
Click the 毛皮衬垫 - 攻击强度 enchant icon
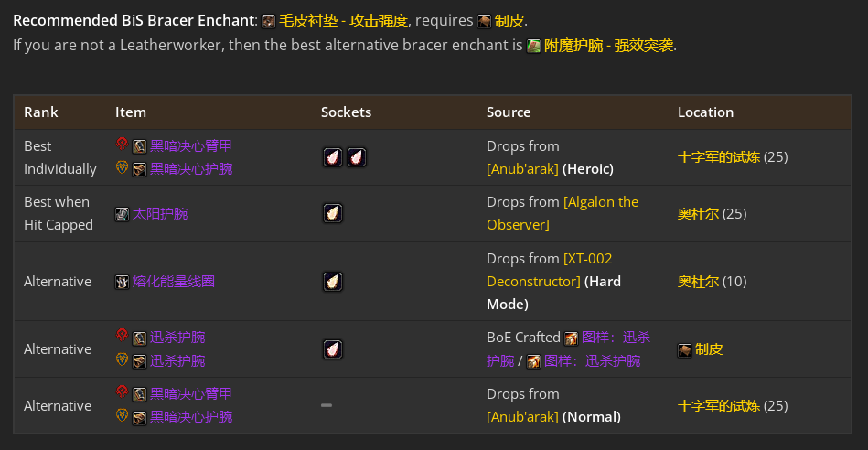[269, 22]
